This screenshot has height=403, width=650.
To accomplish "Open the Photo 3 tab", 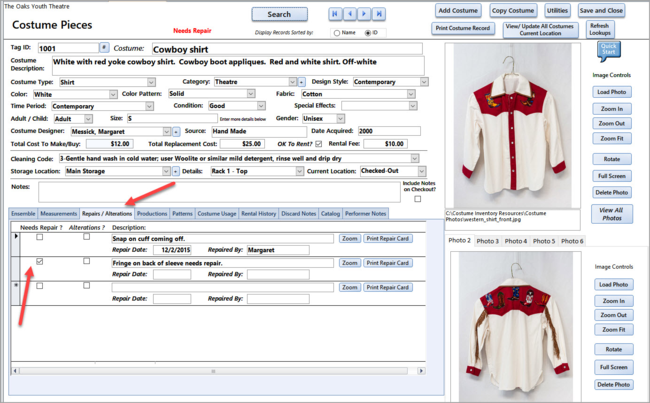I will tap(487, 241).
